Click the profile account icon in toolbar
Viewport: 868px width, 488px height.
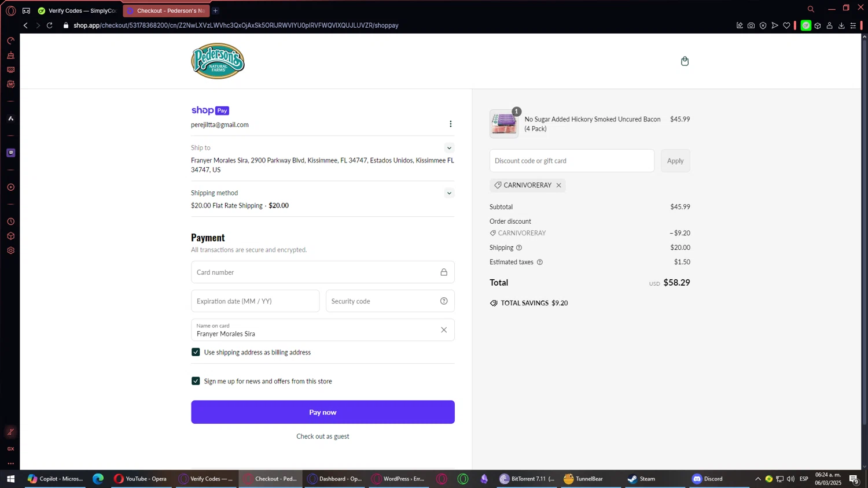829,25
